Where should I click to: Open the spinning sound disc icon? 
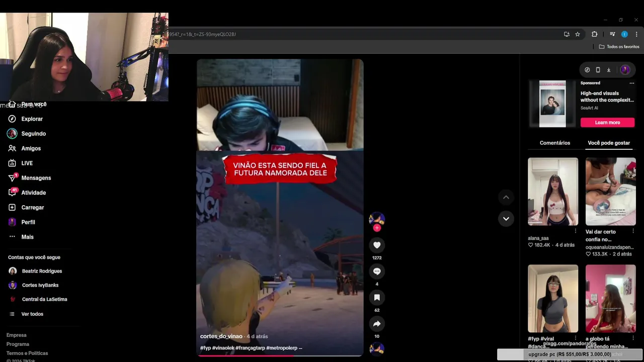(x=377, y=348)
